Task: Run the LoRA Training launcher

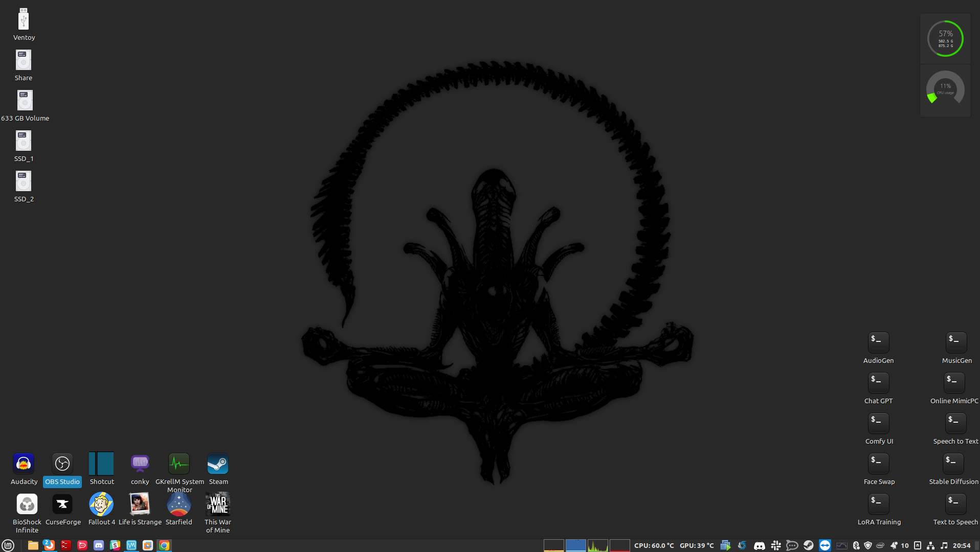Action: coord(879,509)
